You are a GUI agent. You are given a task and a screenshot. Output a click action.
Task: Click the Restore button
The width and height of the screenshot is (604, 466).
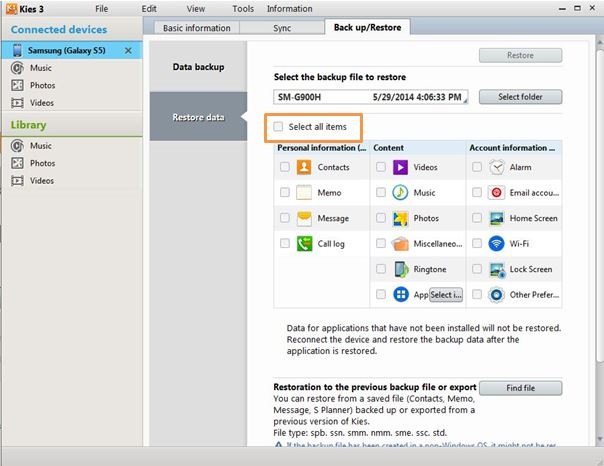pos(520,55)
